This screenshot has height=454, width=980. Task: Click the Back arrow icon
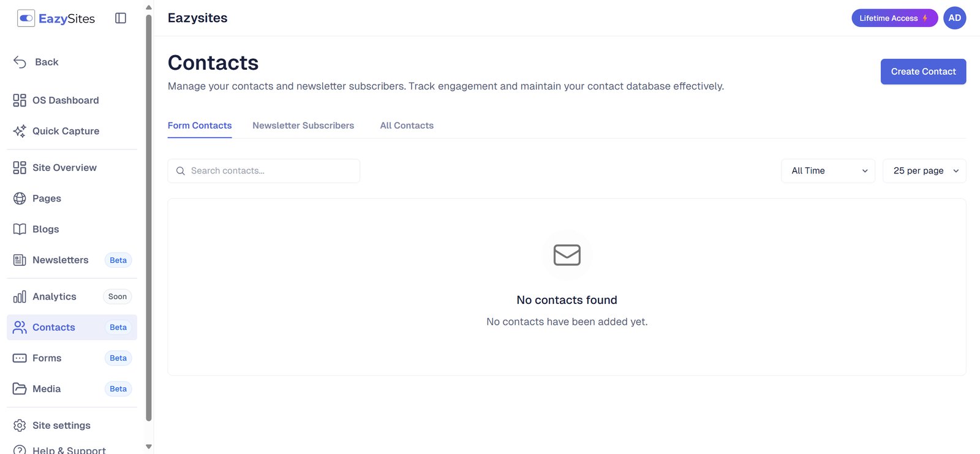pos(20,62)
